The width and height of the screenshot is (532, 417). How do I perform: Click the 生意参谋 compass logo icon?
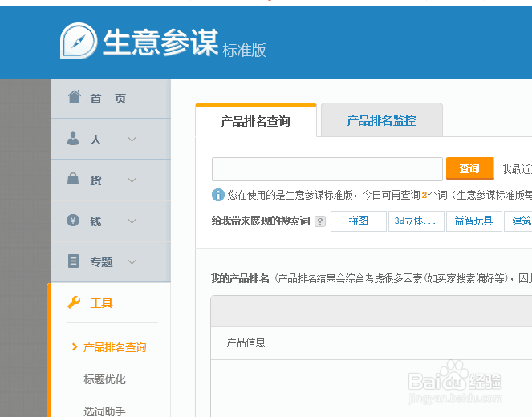click(x=79, y=41)
